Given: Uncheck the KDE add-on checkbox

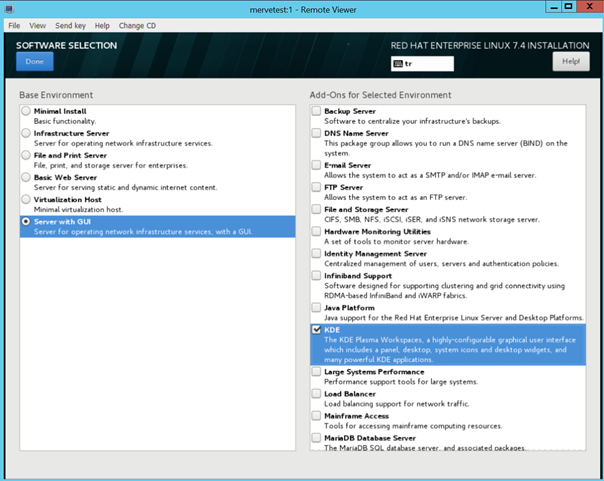Looking at the screenshot, I should coord(316,330).
